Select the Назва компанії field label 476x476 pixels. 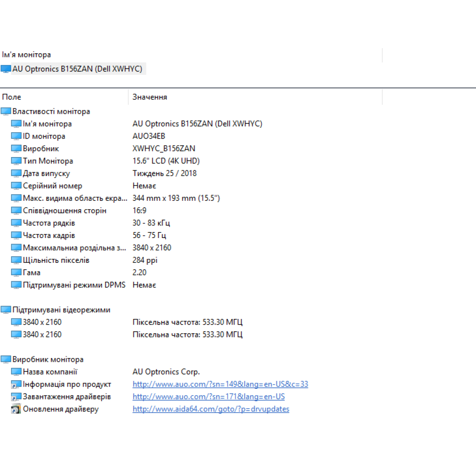point(50,372)
